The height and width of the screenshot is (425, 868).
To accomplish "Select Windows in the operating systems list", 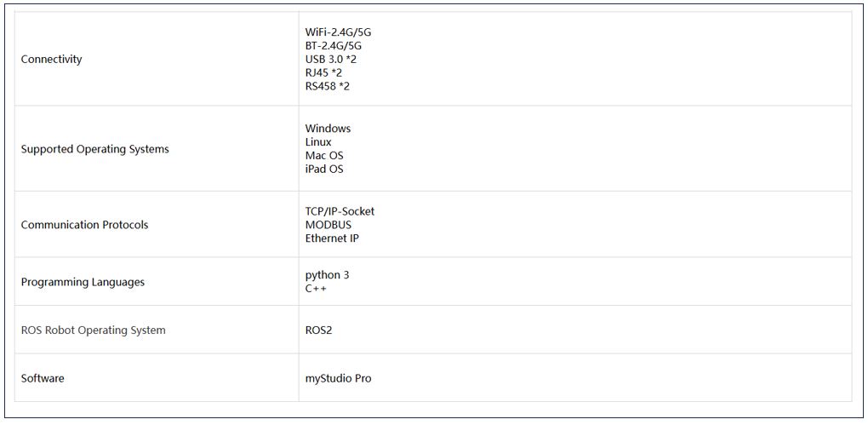I will pyautogui.click(x=328, y=129).
